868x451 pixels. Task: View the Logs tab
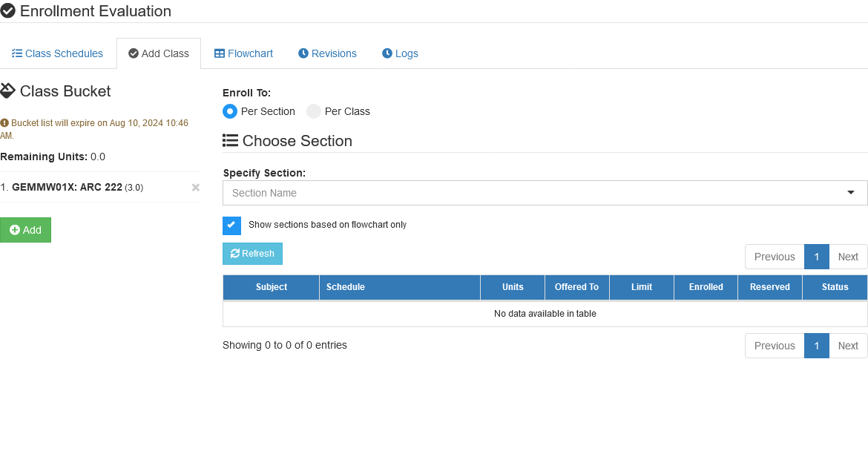pos(400,53)
